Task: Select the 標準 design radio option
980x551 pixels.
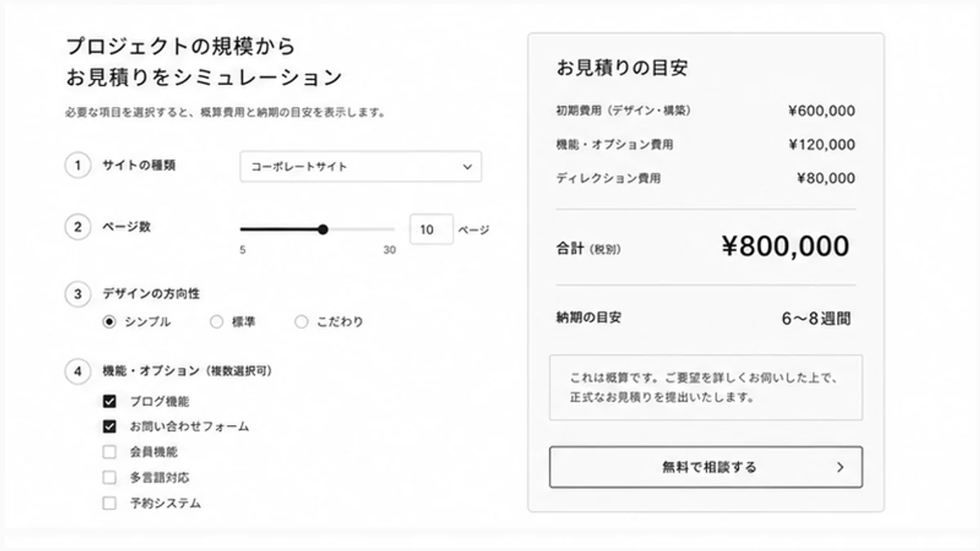Action: (x=216, y=322)
